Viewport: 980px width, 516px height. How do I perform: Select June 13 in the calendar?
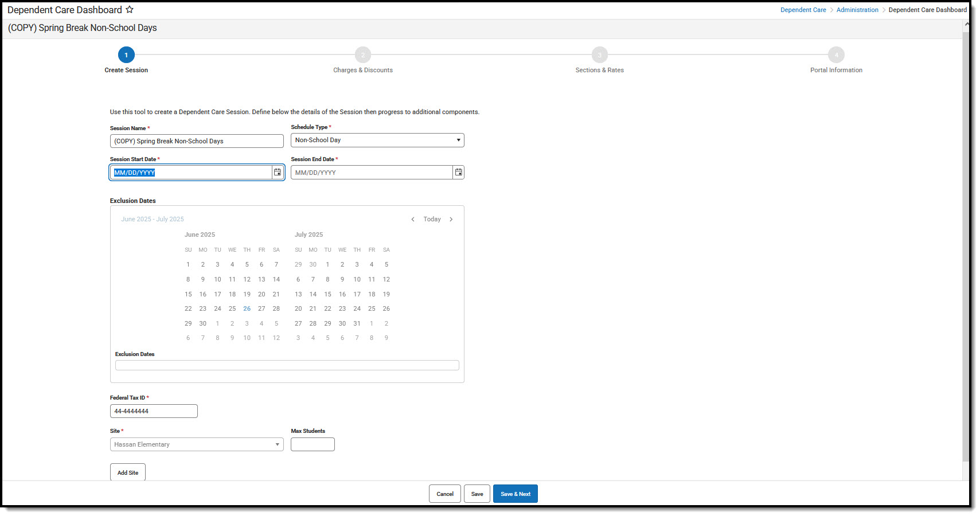coord(261,279)
